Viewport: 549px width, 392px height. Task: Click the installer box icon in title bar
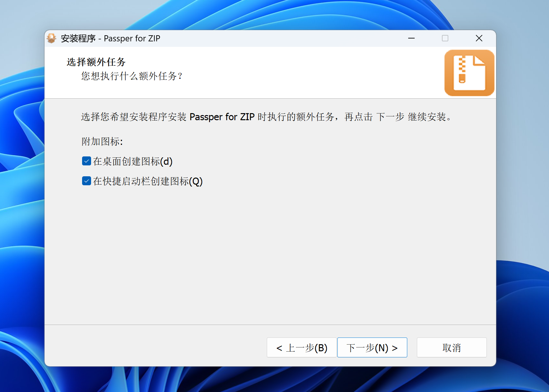51,38
